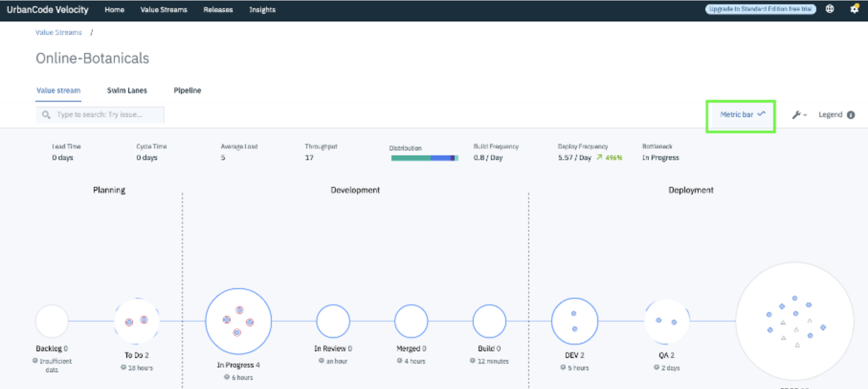Screen dimensions: 868x389
Task: Click the Backlog stage circle
Action: click(52, 321)
